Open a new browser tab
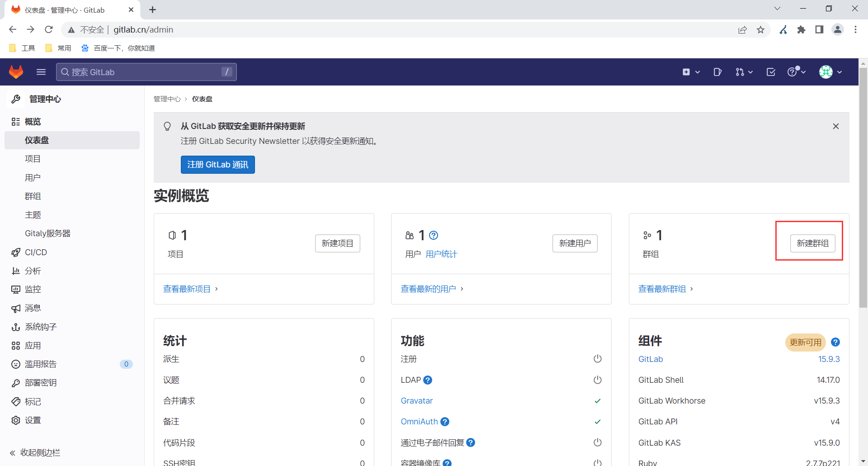Image resolution: width=868 pixels, height=466 pixels. [152, 10]
